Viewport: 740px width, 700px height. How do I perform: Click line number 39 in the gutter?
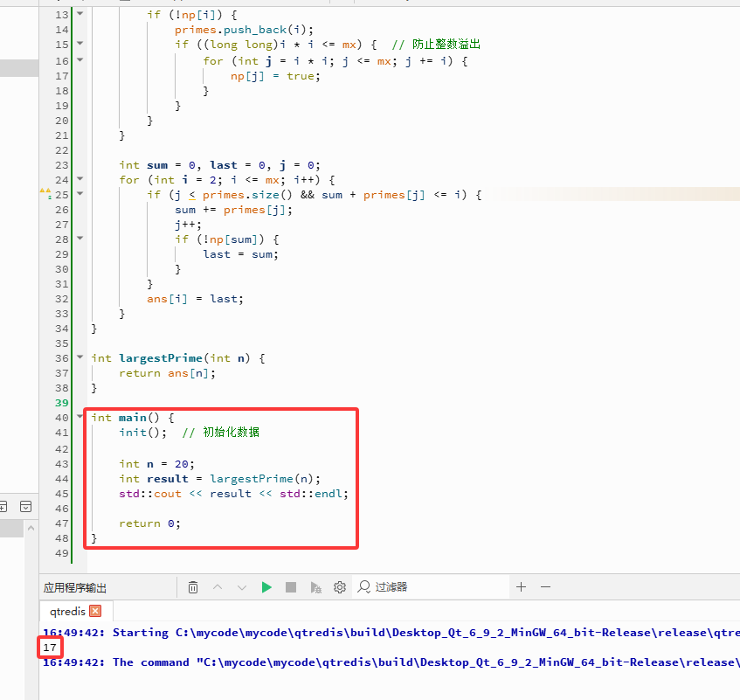[x=62, y=403]
